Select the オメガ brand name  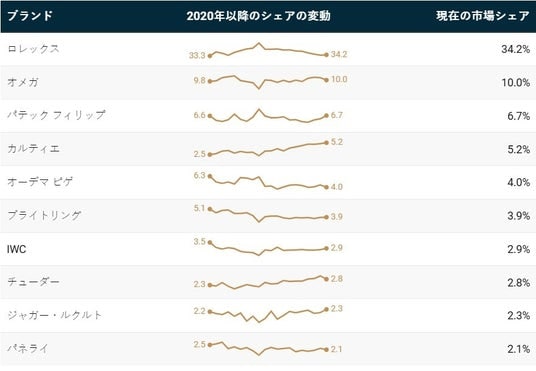(23, 82)
